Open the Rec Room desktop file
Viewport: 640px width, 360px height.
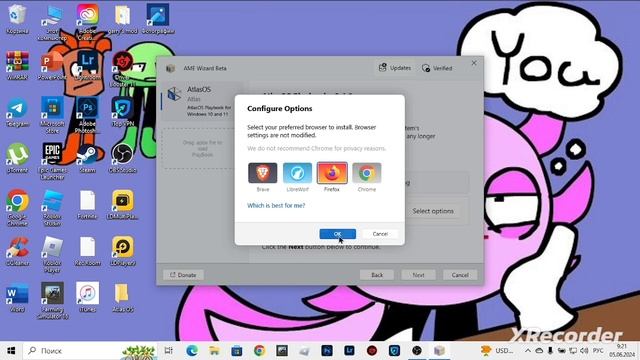87,251
